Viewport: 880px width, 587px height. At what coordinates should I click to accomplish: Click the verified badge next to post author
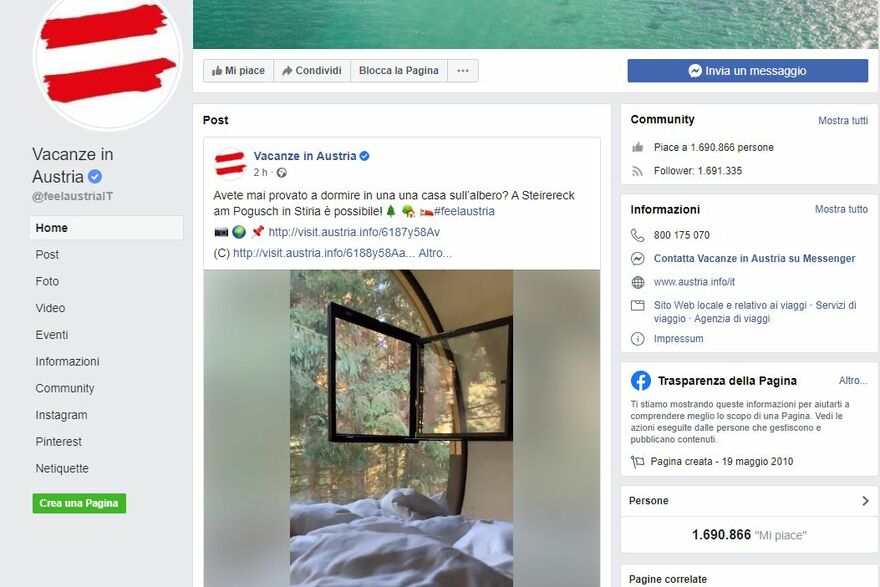point(364,156)
